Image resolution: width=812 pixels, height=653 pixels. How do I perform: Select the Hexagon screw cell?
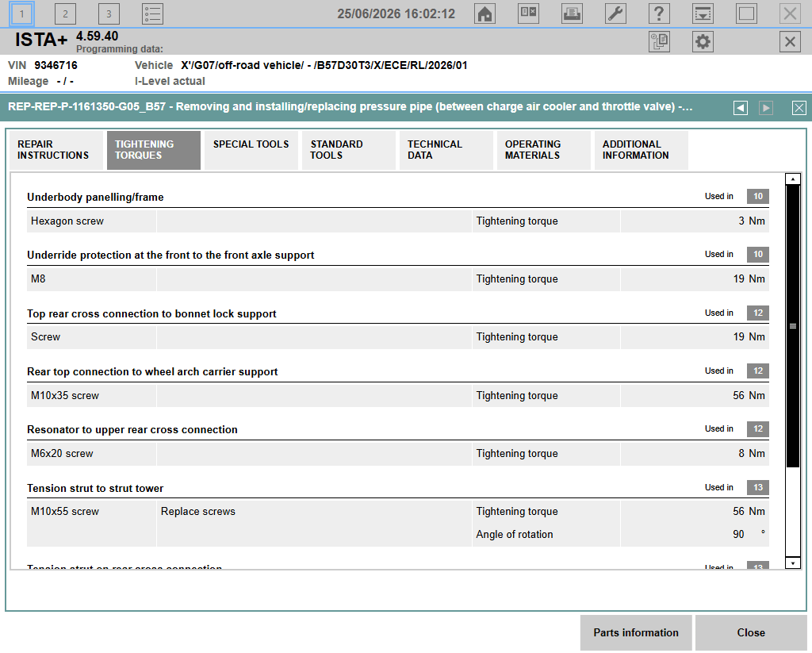point(91,221)
